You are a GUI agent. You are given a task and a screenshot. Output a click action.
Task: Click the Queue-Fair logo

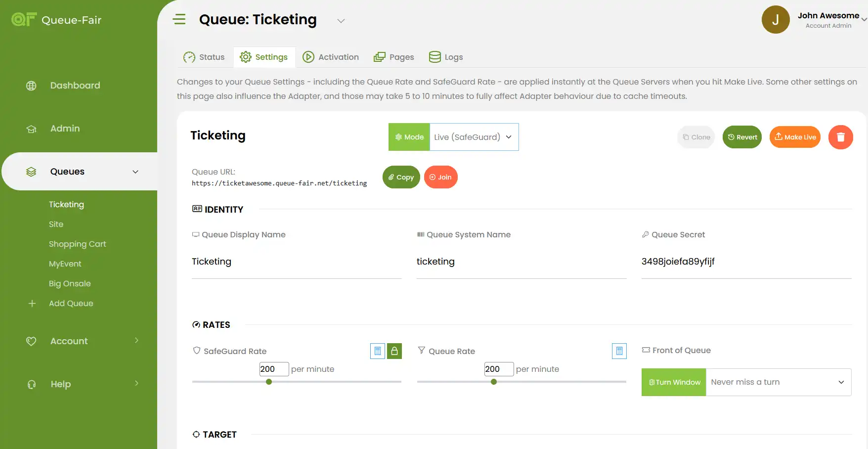(x=56, y=20)
